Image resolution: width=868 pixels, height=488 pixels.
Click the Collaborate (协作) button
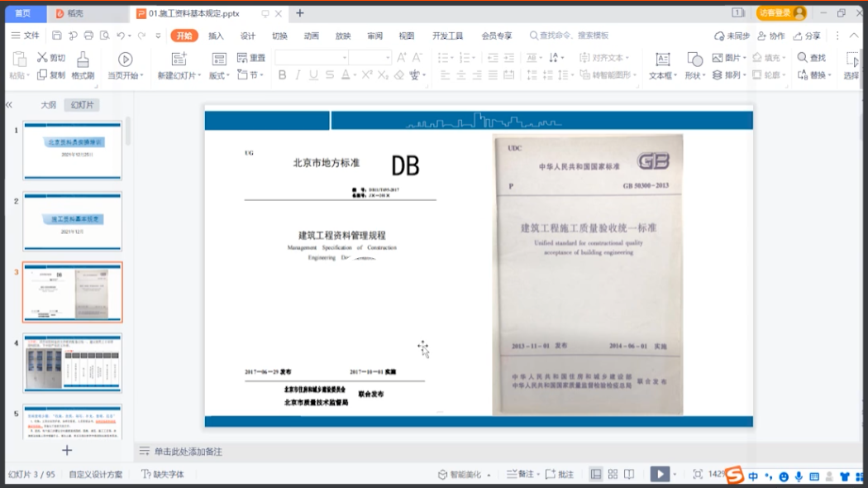[x=770, y=36]
